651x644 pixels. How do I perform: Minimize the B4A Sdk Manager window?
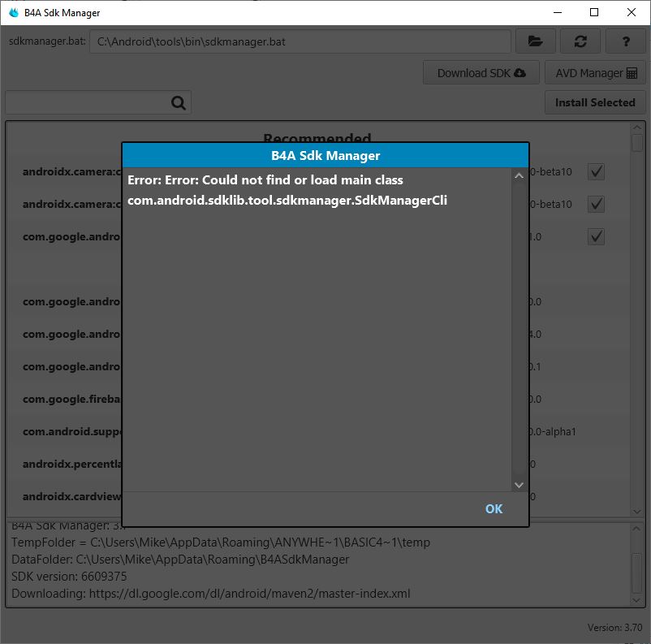[x=558, y=12]
